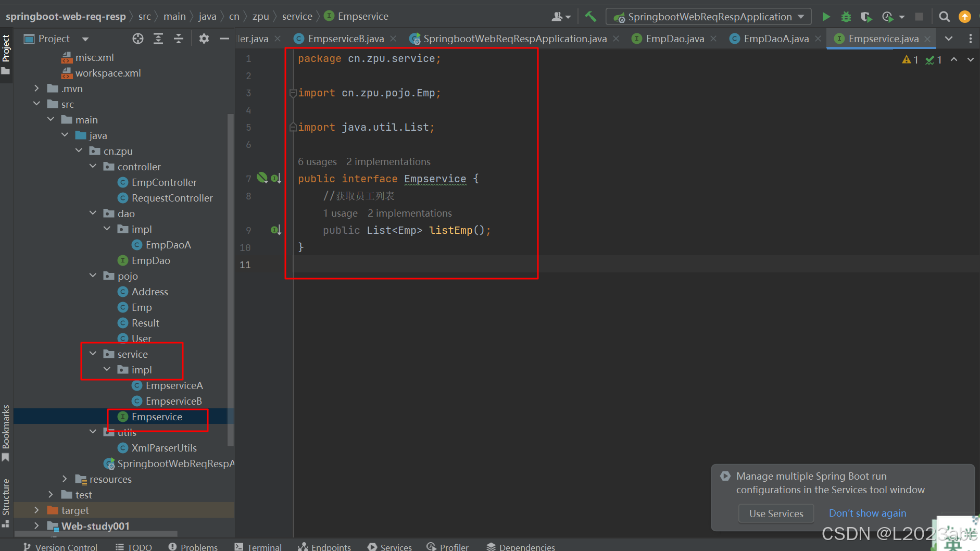
Task: Expand the Web-study001 module
Action: click(x=36, y=526)
